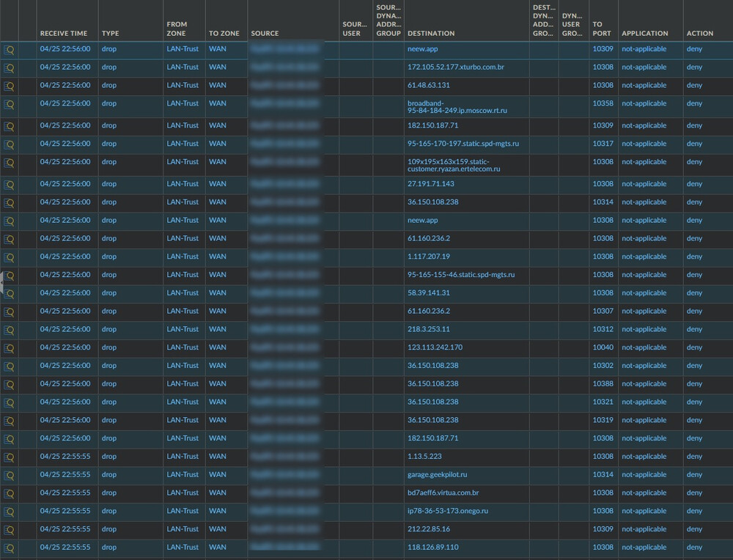Click port 10358 value
Screen dimensions: 733x560
(x=603, y=103)
